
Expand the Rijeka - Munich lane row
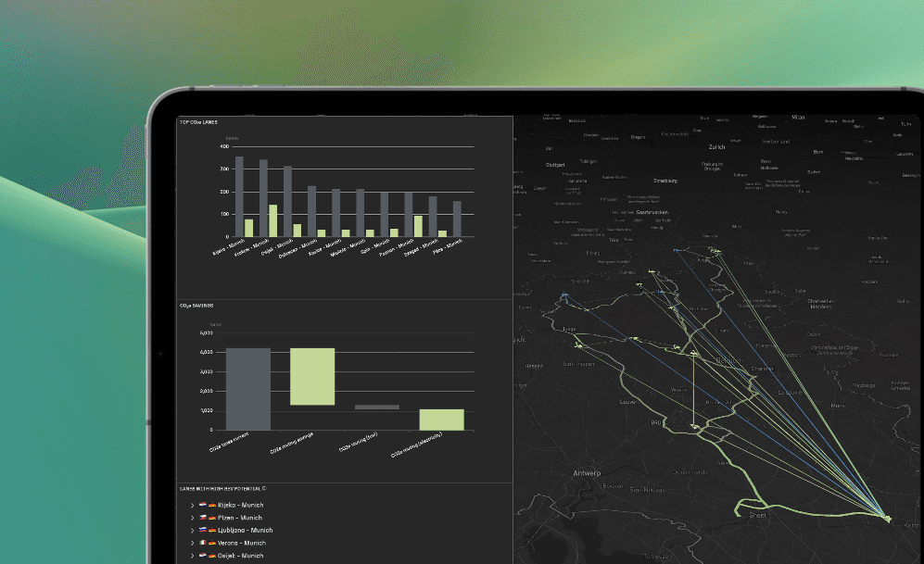point(192,505)
